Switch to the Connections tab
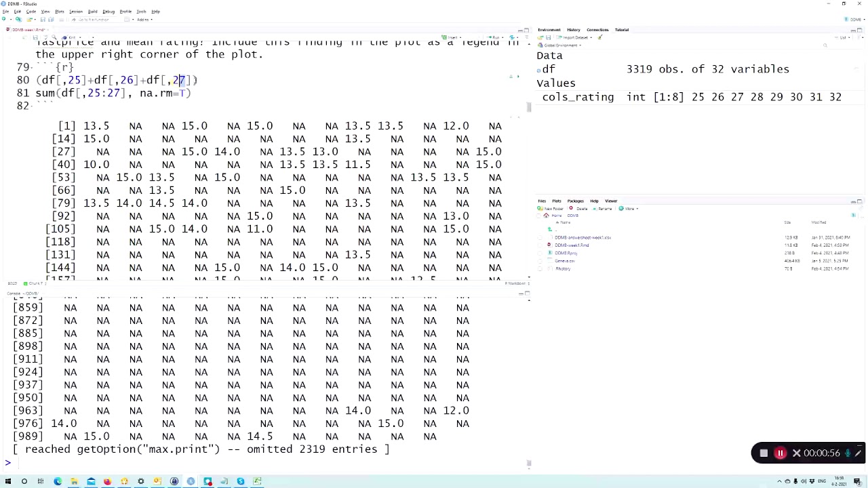The height and width of the screenshot is (488, 868). pos(597,30)
